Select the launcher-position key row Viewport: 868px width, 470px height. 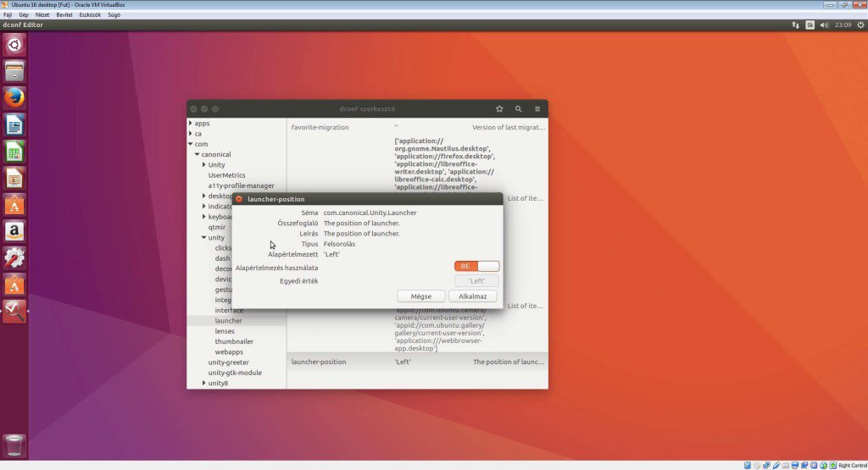pyautogui.click(x=417, y=362)
